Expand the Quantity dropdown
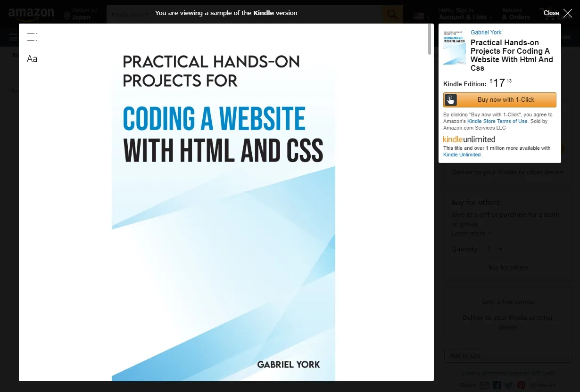 [495, 249]
